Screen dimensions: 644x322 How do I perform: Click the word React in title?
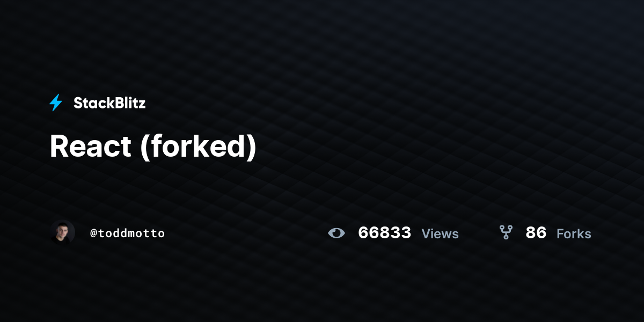tap(90, 147)
